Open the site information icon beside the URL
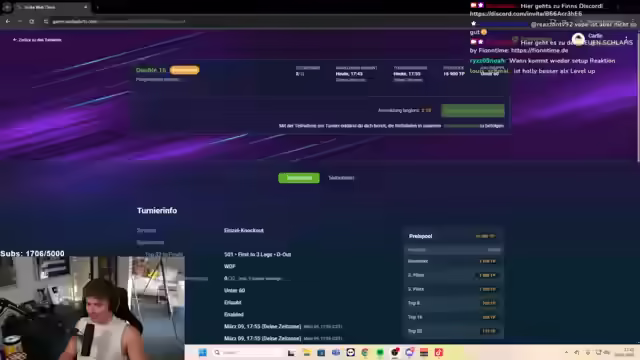This screenshot has height=360, width=640. click(46, 21)
